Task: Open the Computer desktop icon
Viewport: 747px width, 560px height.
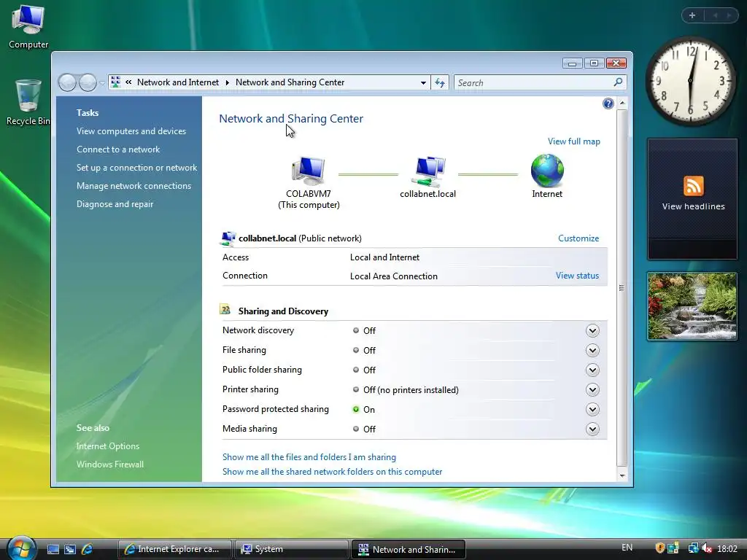Action: tap(28, 27)
